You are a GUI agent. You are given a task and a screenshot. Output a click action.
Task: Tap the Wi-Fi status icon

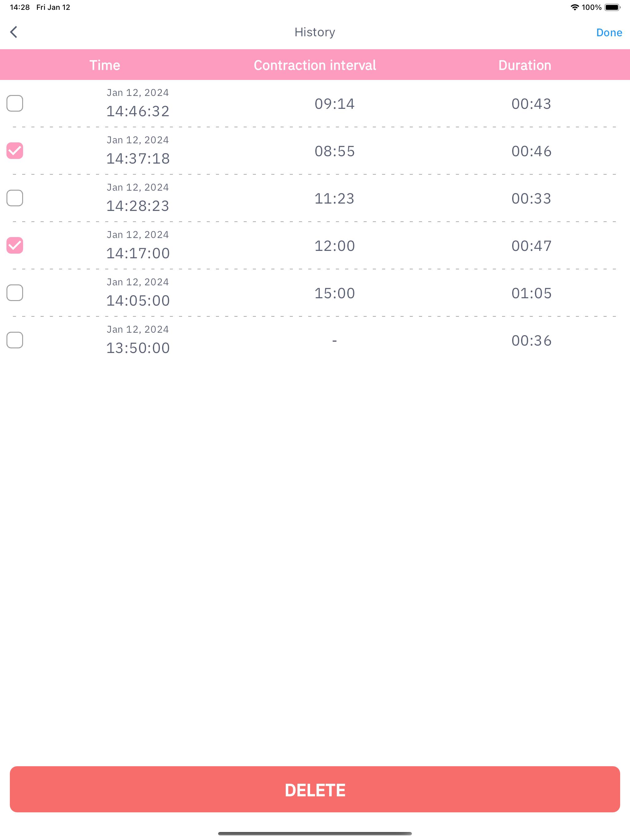575,7
